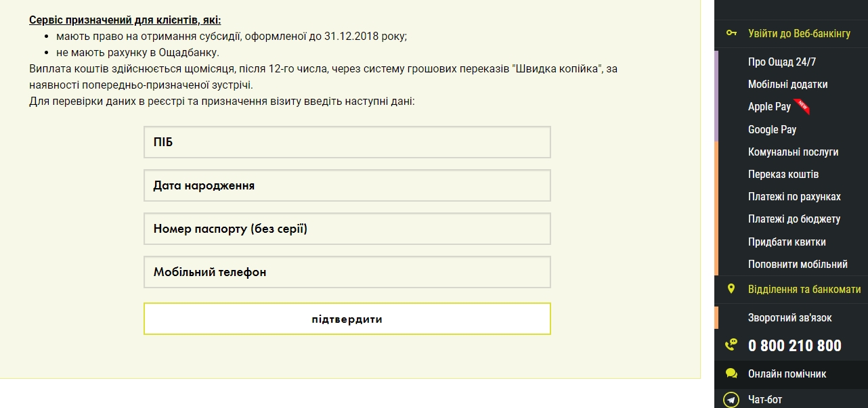Image resolution: width=868 pixels, height=408 pixels.
Task: Focus the ПІБ input field
Action: [x=347, y=142]
